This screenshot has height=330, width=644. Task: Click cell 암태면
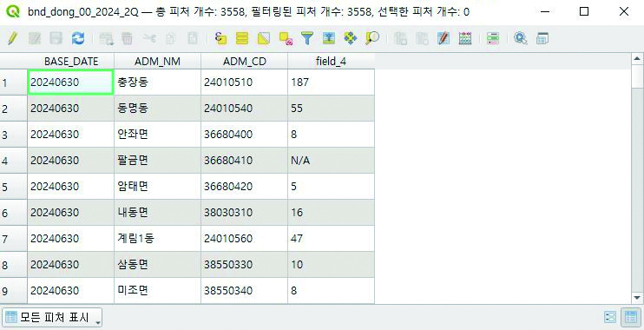(158, 187)
